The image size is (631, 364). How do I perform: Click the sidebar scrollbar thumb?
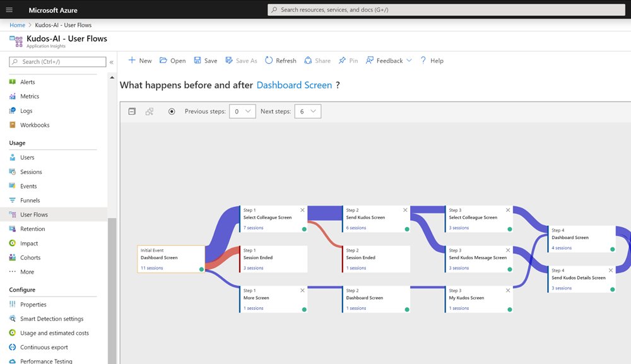[x=112, y=291]
